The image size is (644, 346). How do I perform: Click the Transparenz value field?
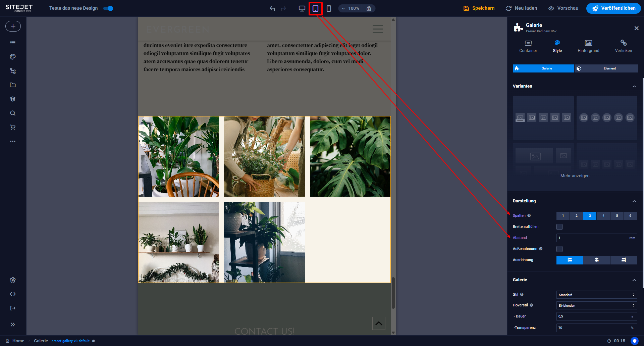[x=597, y=328]
